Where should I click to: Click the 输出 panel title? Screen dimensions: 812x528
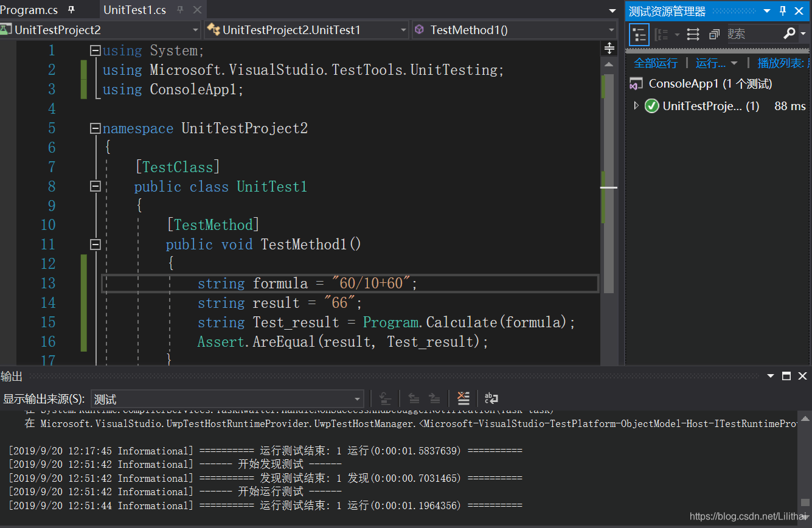[12, 377]
